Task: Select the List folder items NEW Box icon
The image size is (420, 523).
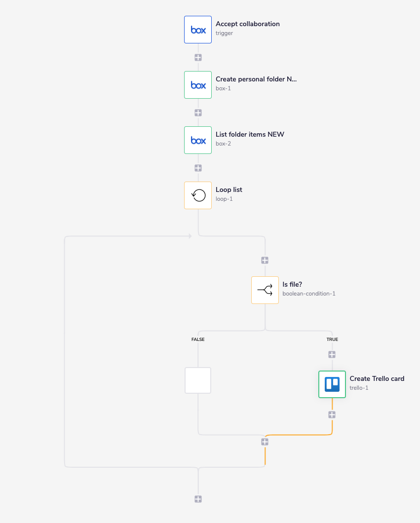Action: coord(197,140)
